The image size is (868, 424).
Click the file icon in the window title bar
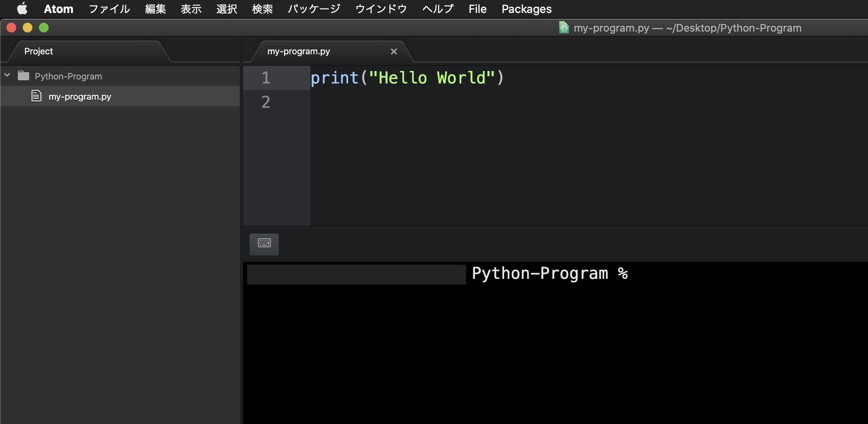click(564, 28)
